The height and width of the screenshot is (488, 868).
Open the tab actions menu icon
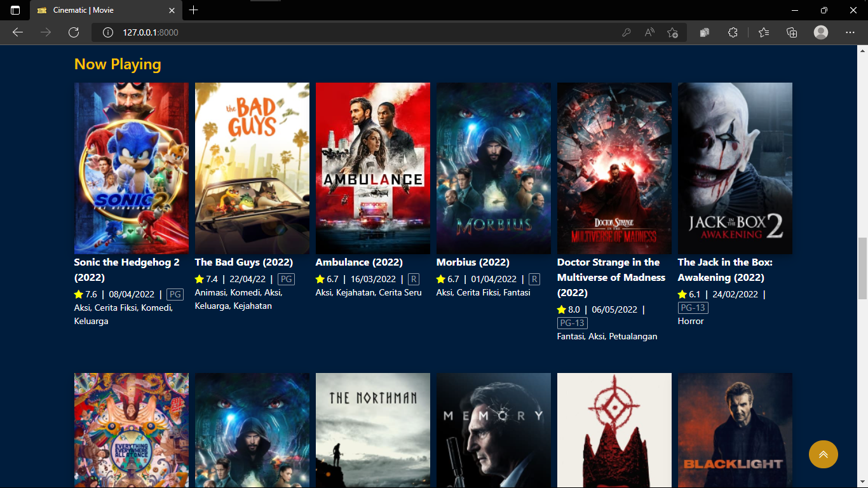point(15,10)
